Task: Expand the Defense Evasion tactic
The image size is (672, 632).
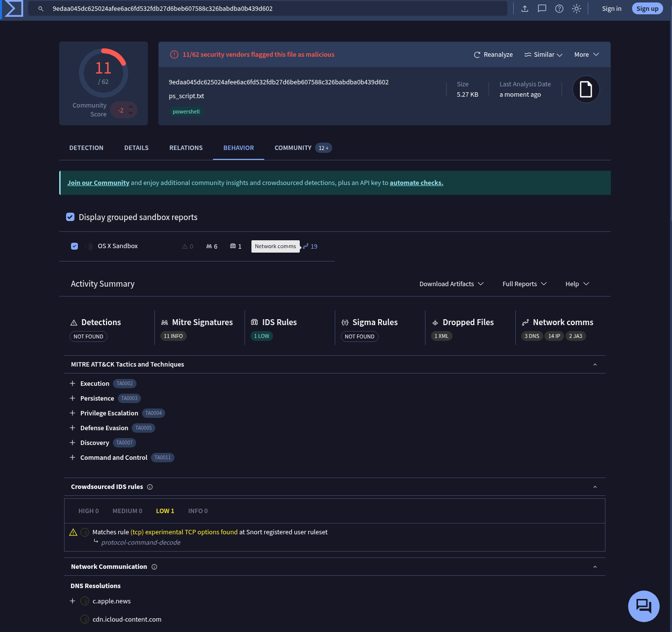Action: point(72,428)
